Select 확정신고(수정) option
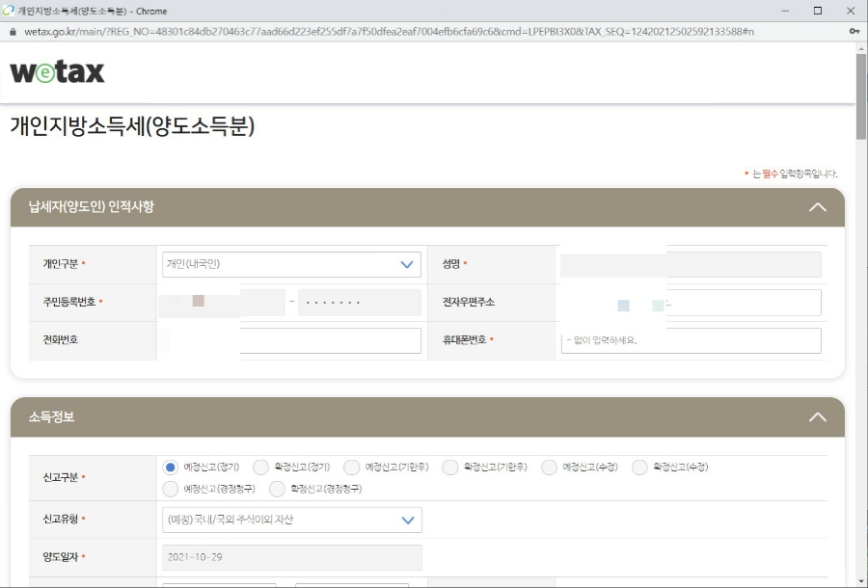This screenshot has height=588, width=868. pos(640,467)
